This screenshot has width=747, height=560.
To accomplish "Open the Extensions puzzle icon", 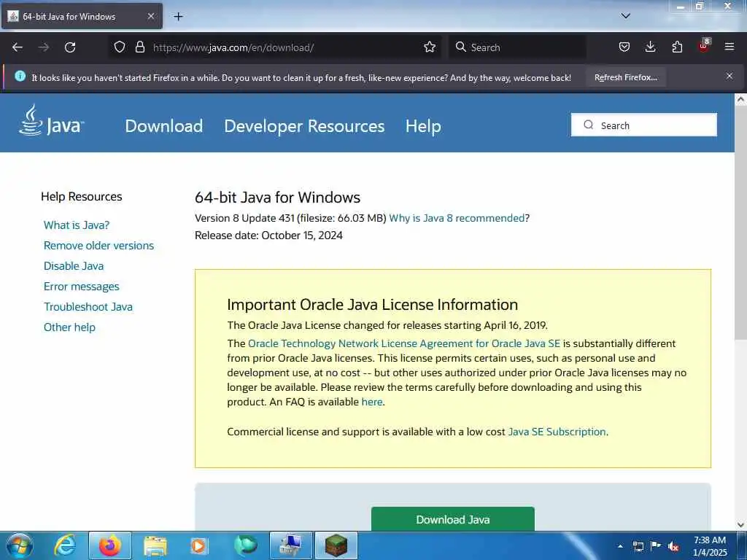I will [x=677, y=47].
